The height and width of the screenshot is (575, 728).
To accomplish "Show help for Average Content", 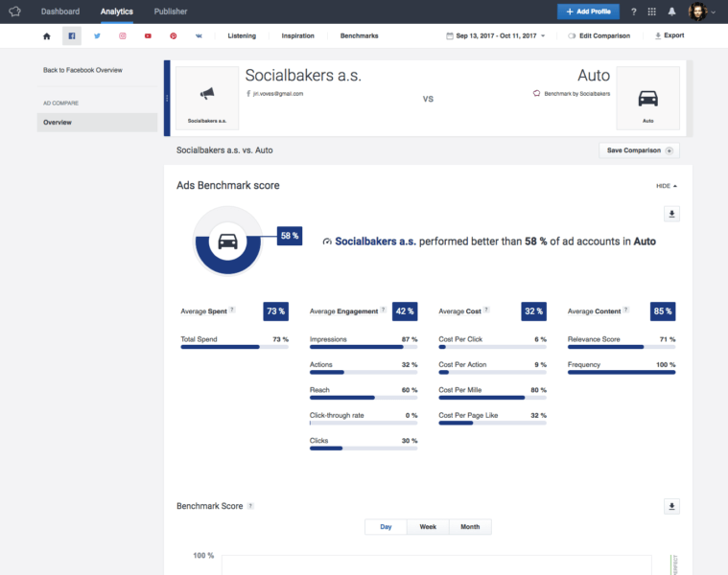I will click(626, 310).
